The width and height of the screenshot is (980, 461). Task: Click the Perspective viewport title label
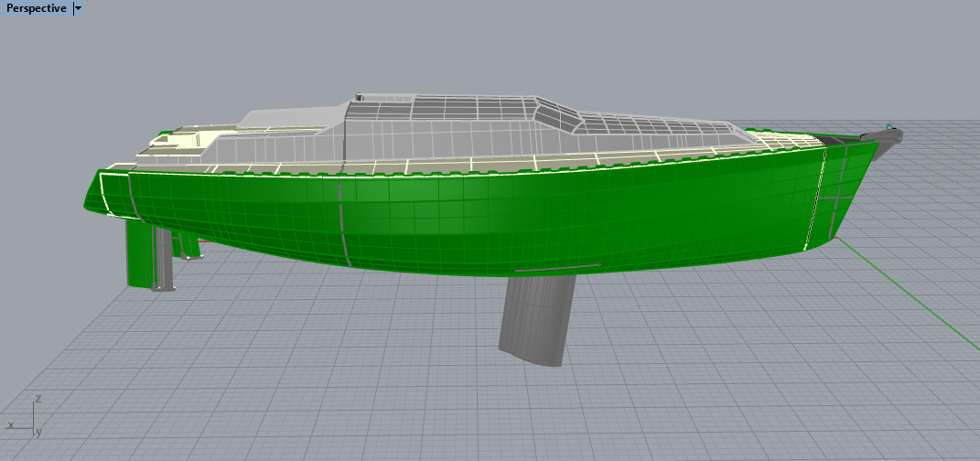pos(36,8)
